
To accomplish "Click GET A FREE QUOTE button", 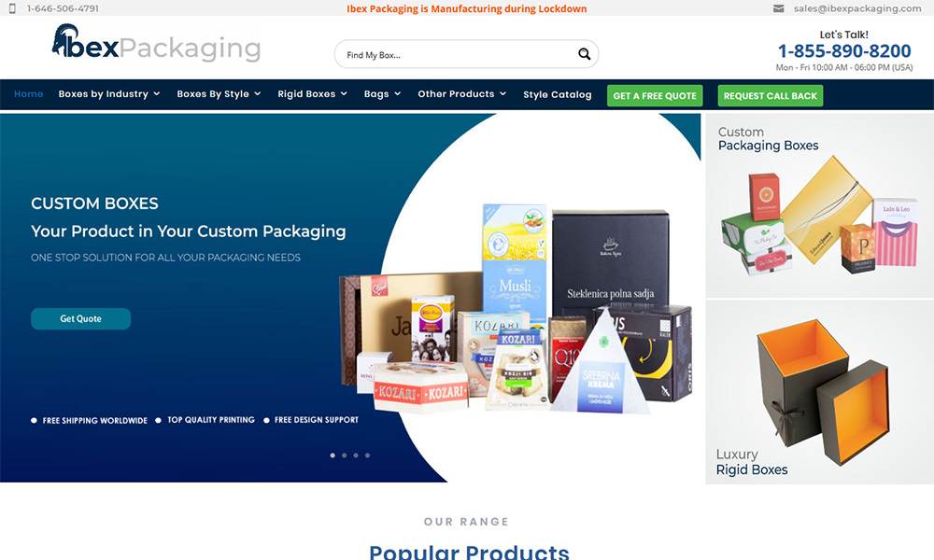I will (x=655, y=96).
